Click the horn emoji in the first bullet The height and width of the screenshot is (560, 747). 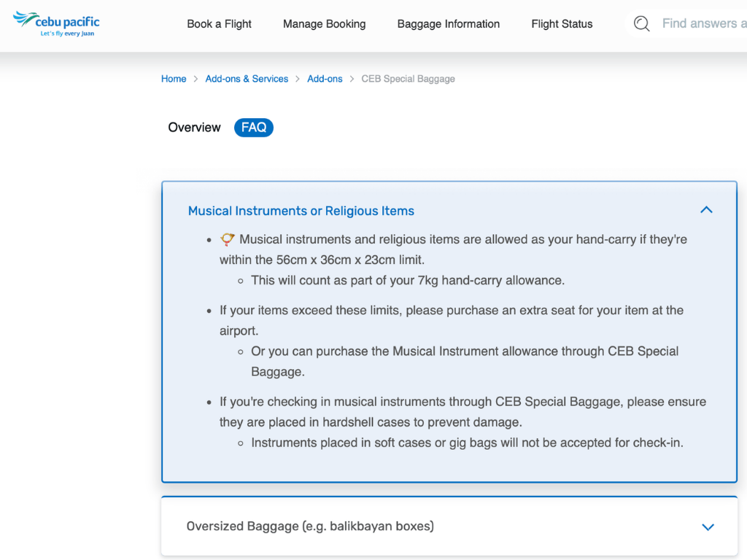pyautogui.click(x=228, y=239)
